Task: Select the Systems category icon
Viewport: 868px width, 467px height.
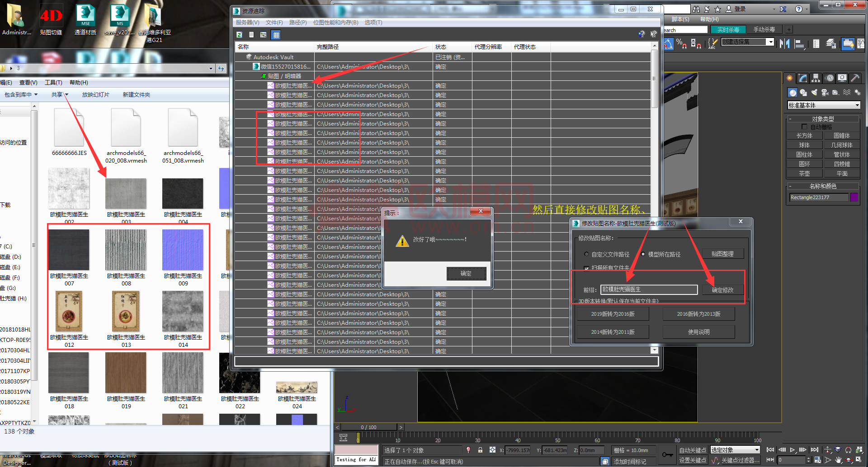Action: click(857, 93)
